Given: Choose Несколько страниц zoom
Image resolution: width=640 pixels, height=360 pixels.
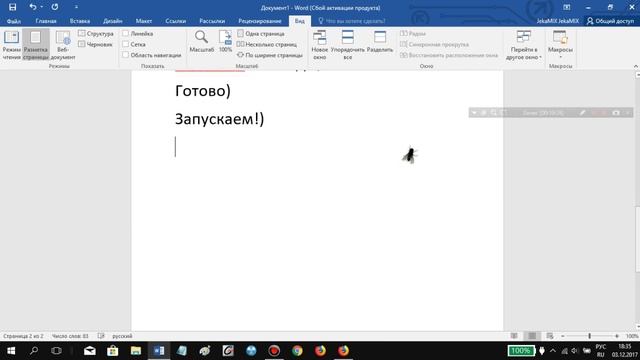Looking at the screenshot, I should [267, 44].
